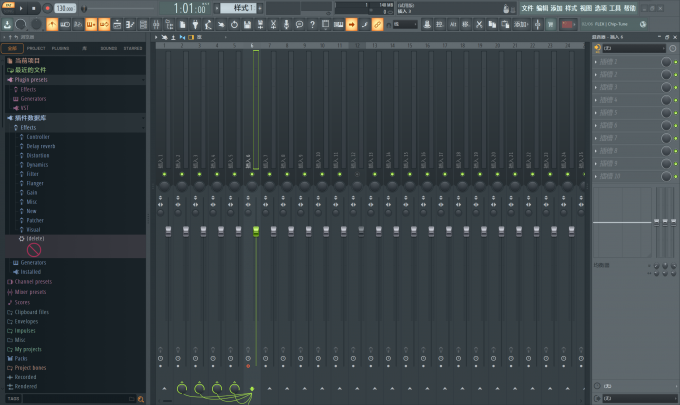
Task: Collapse the Plugin presets tree folder
Action: (30, 80)
